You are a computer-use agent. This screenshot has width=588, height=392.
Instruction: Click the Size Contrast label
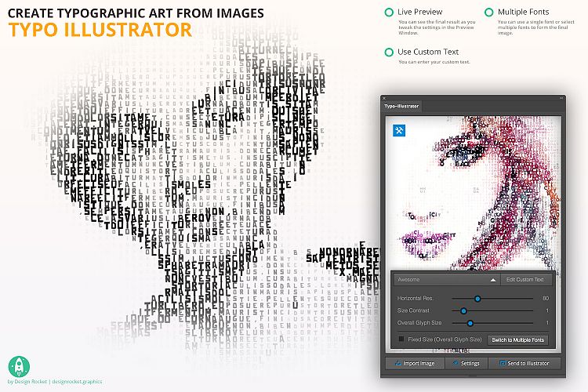click(x=413, y=310)
